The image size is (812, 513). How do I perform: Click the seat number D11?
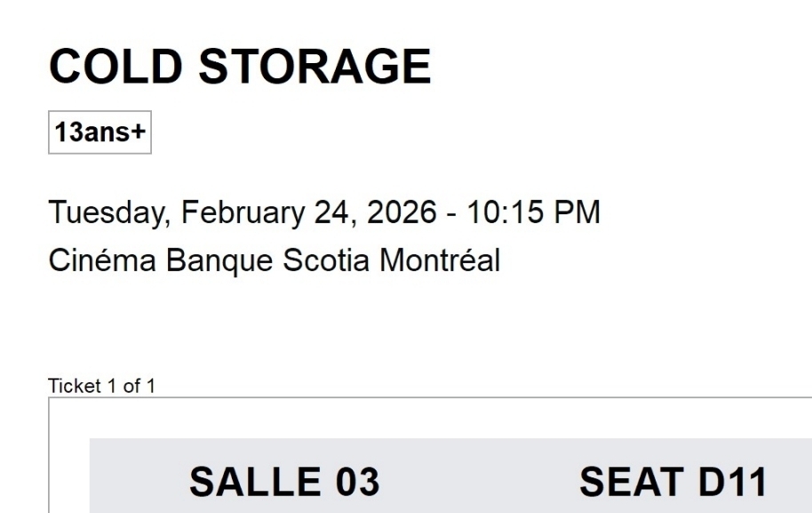click(x=728, y=483)
